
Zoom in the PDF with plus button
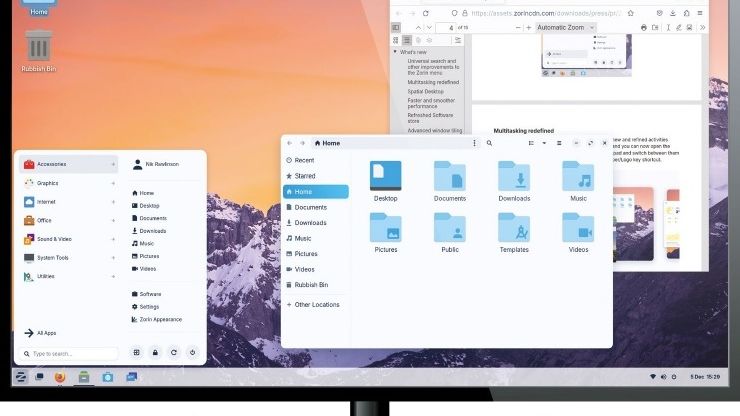529,27
